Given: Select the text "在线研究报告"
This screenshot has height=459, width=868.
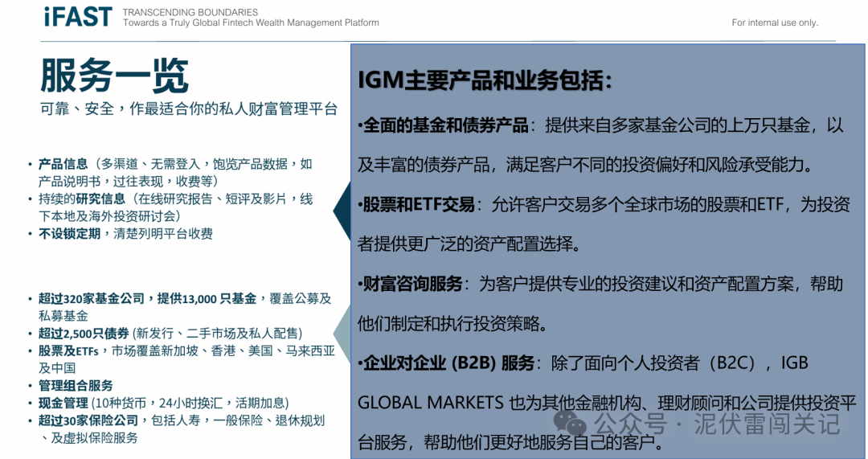Looking at the screenshot, I should [175, 199].
